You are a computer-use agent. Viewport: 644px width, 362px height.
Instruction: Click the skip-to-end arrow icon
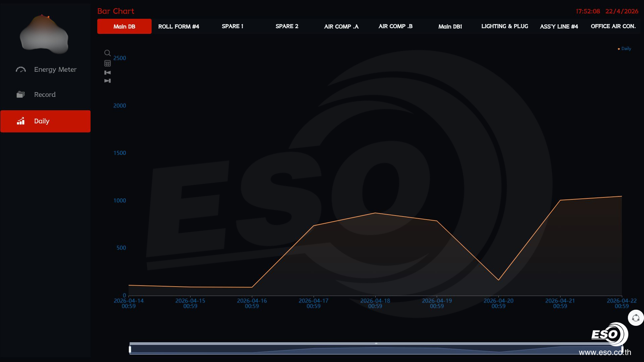(x=107, y=81)
